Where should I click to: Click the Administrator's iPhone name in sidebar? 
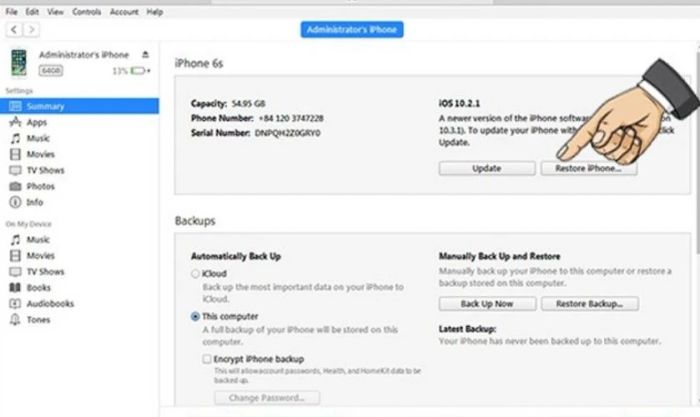[x=84, y=54]
